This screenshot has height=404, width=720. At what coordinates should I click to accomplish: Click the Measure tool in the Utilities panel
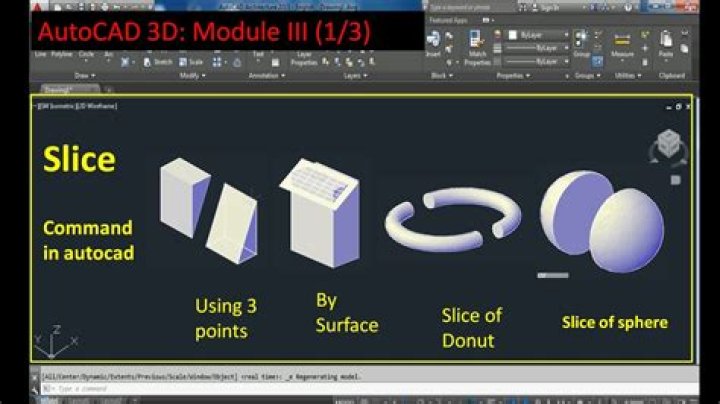pos(622,45)
